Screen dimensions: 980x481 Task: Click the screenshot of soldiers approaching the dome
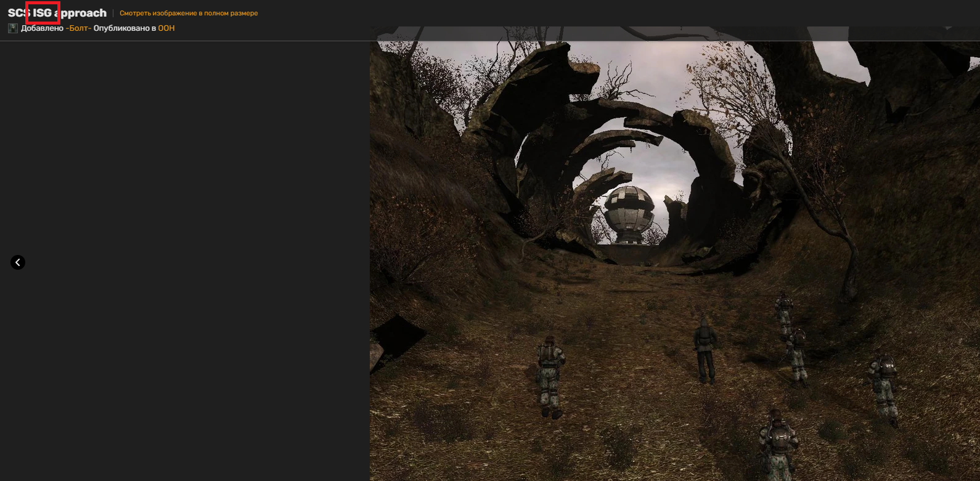tap(675, 253)
